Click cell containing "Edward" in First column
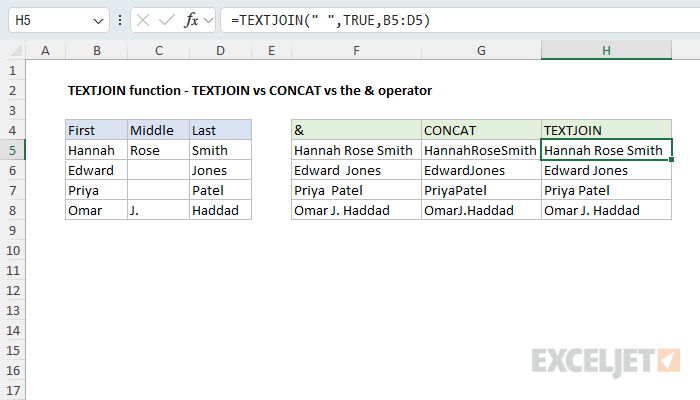Viewport: 700px width, 400px height. 96,170
